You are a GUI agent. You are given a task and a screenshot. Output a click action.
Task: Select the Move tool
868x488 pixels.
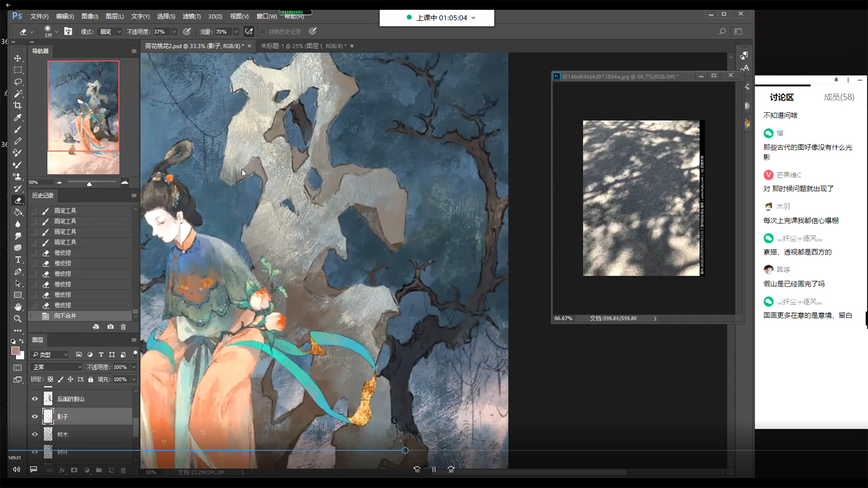coord(18,58)
